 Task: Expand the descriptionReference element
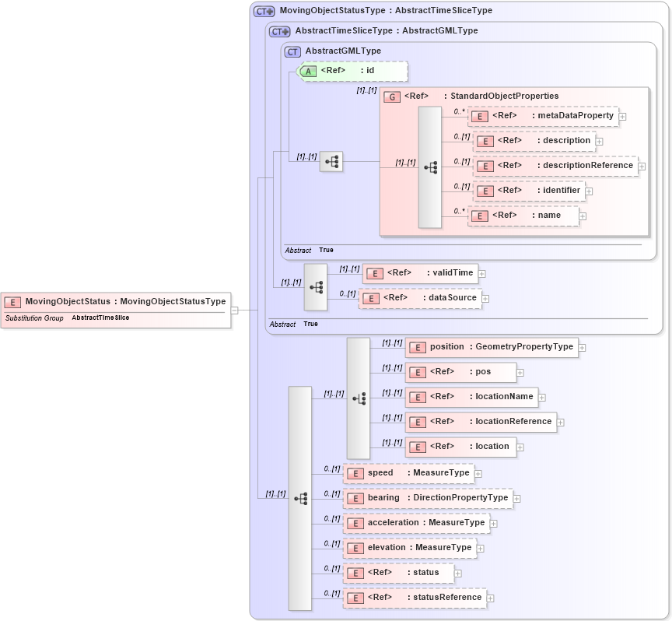tap(642, 167)
